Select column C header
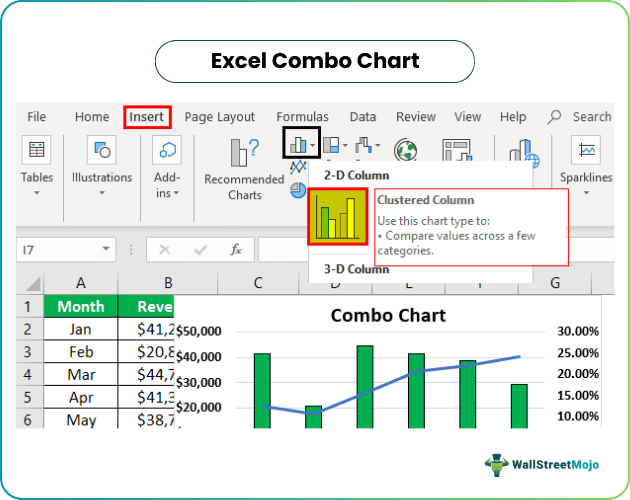 pyautogui.click(x=258, y=283)
